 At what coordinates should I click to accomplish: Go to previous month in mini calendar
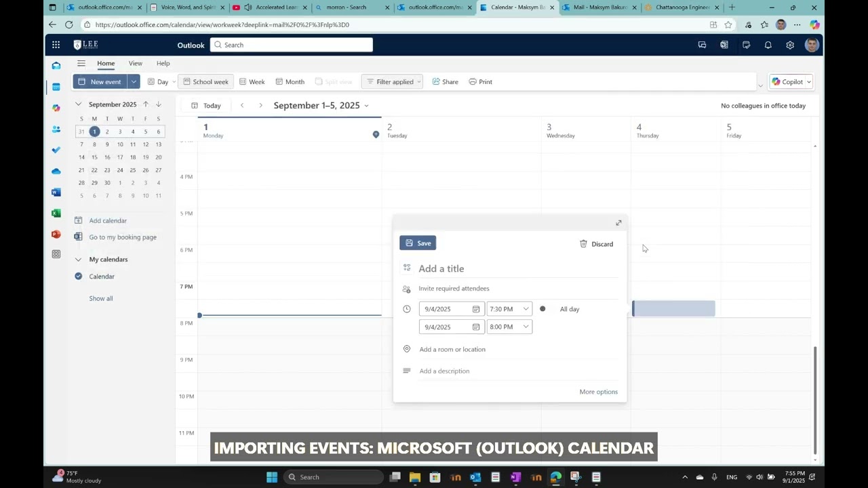point(145,104)
